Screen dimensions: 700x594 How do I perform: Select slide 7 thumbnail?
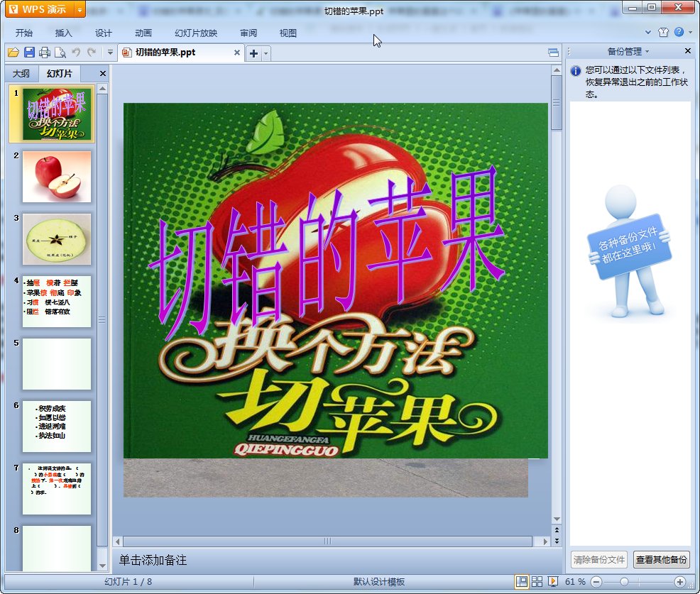coord(57,489)
